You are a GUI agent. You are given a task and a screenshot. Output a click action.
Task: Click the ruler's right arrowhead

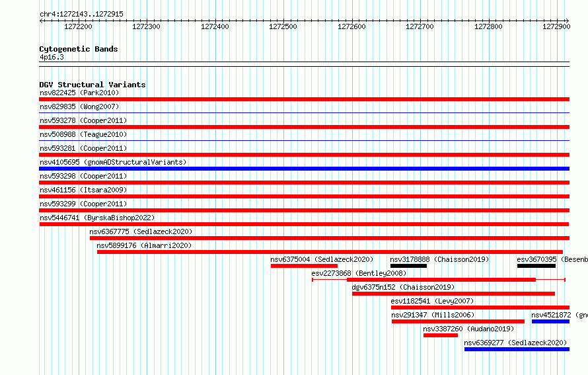point(568,21)
